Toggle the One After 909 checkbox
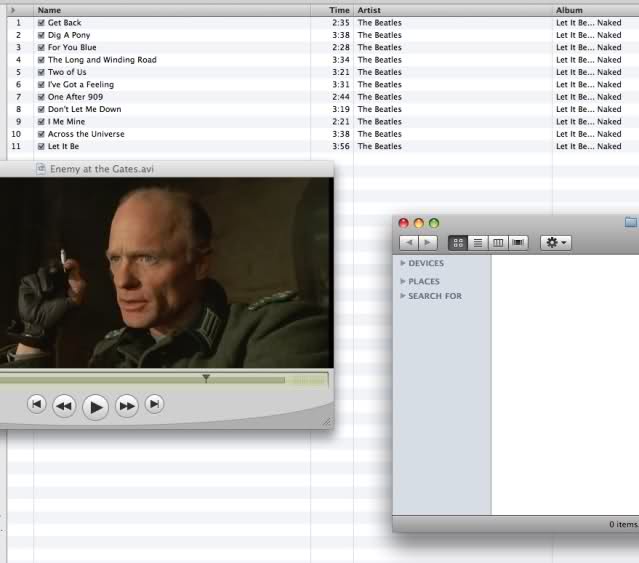639x563 pixels. [41, 97]
